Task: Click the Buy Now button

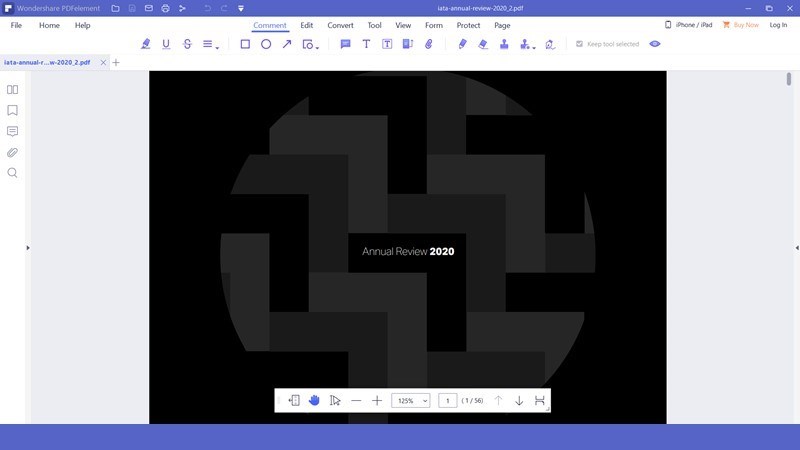Action: click(x=741, y=24)
